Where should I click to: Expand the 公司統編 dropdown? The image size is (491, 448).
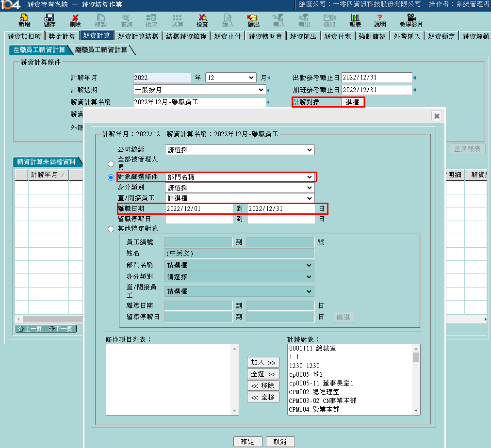point(240,150)
